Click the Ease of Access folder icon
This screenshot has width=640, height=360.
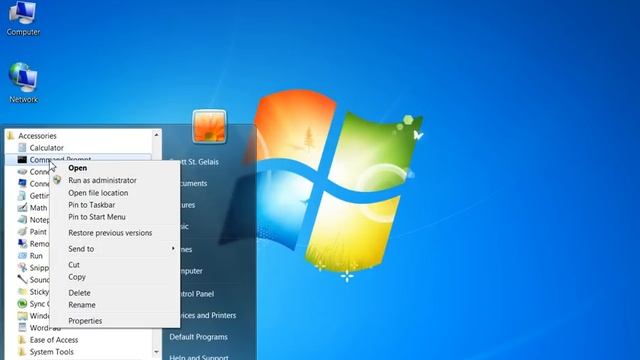(x=22, y=340)
